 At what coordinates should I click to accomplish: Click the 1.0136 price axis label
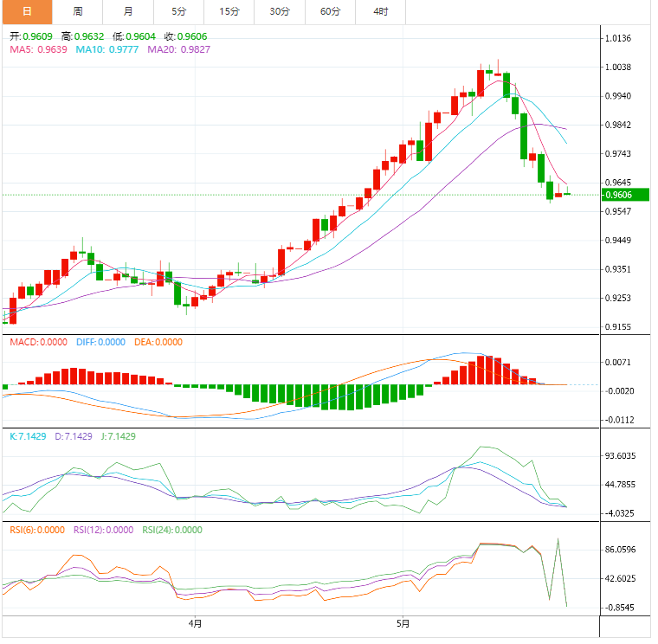618,39
